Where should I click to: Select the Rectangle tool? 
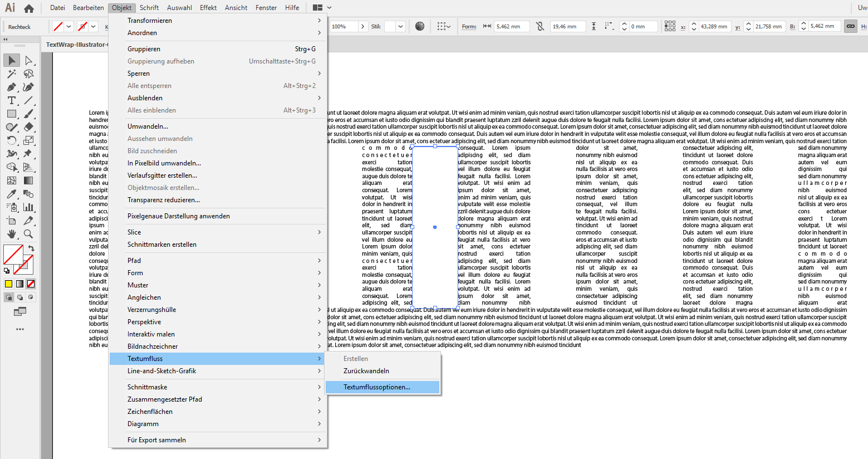click(x=12, y=114)
